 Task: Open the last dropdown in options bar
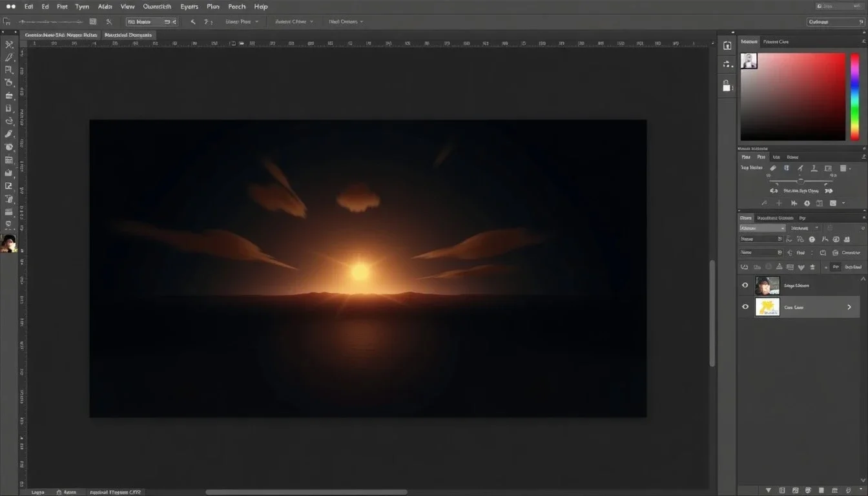(346, 21)
